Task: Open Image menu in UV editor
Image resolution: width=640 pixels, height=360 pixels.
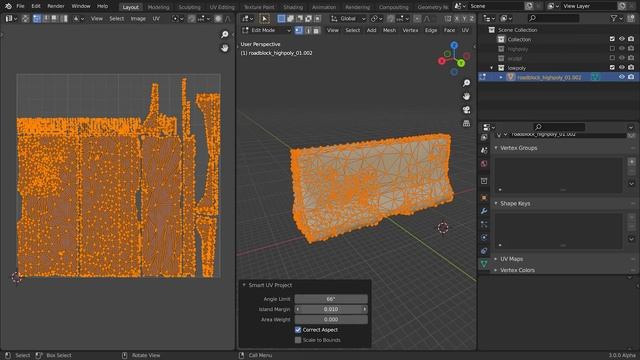Action: click(x=138, y=19)
